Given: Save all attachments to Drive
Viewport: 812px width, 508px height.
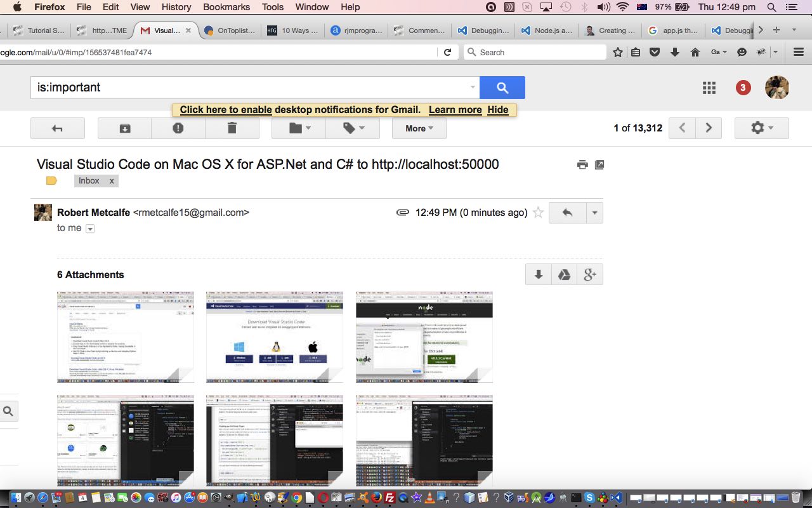Looking at the screenshot, I should pos(564,274).
